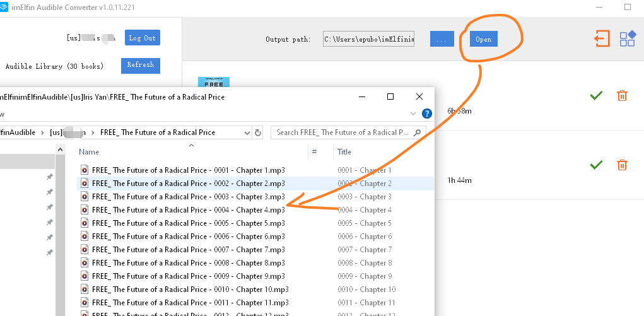Select the Chapter 10.mp3 file
Screen dimensions: 644x316
click(190, 290)
